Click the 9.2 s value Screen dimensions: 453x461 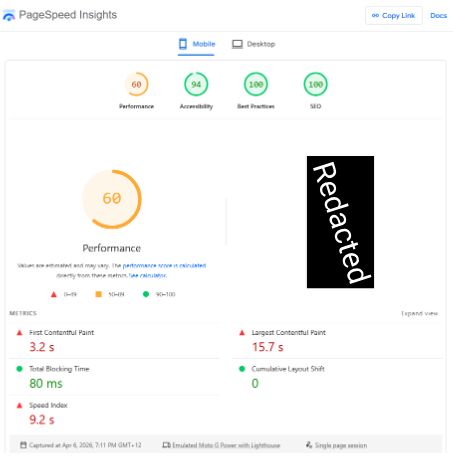coord(42,420)
